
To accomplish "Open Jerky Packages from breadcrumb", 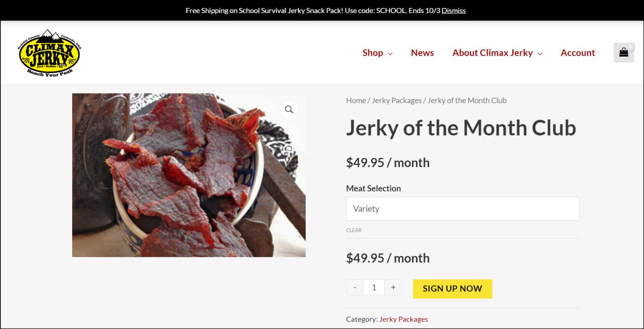I will [x=396, y=100].
